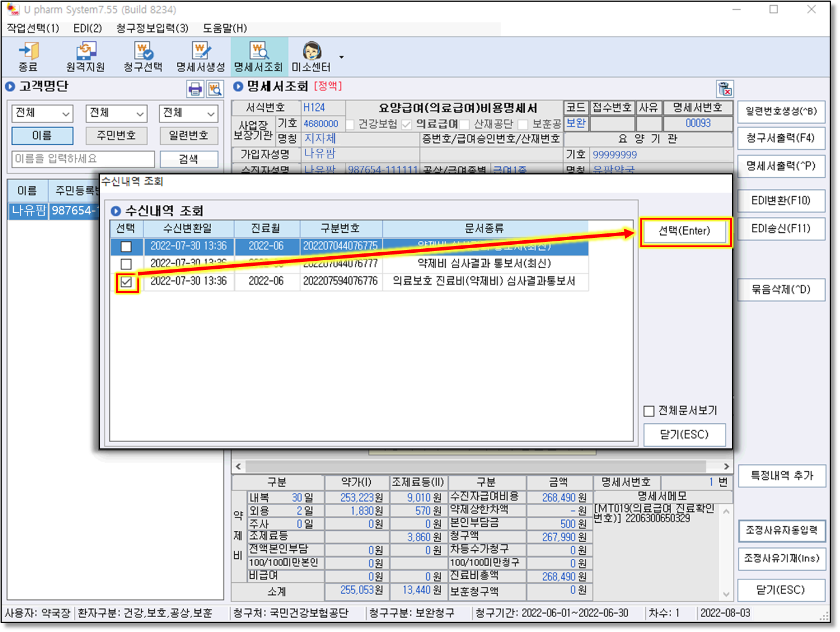Check the first row 선택 checkbox

coord(126,247)
